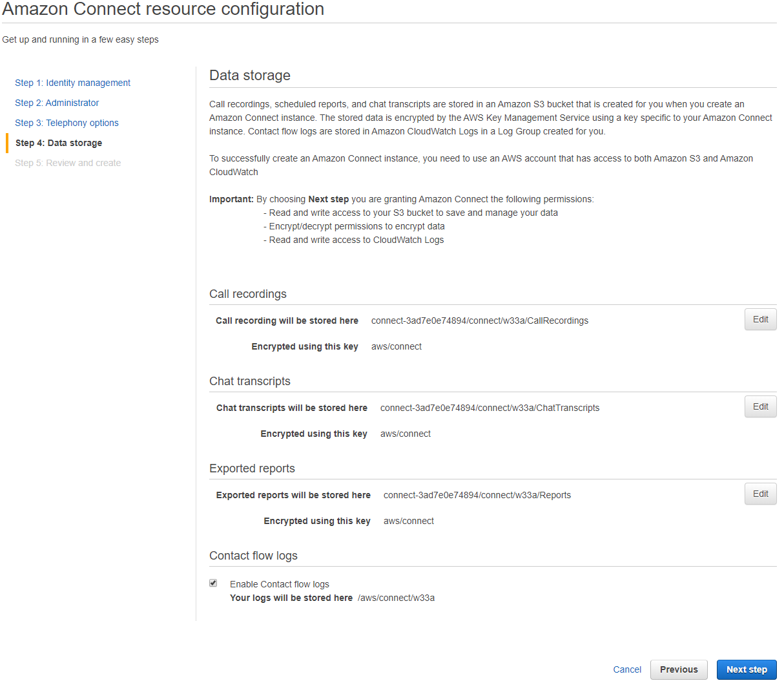Click the Previous button
Image resolution: width=784 pixels, height=683 pixels.
click(679, 669)
